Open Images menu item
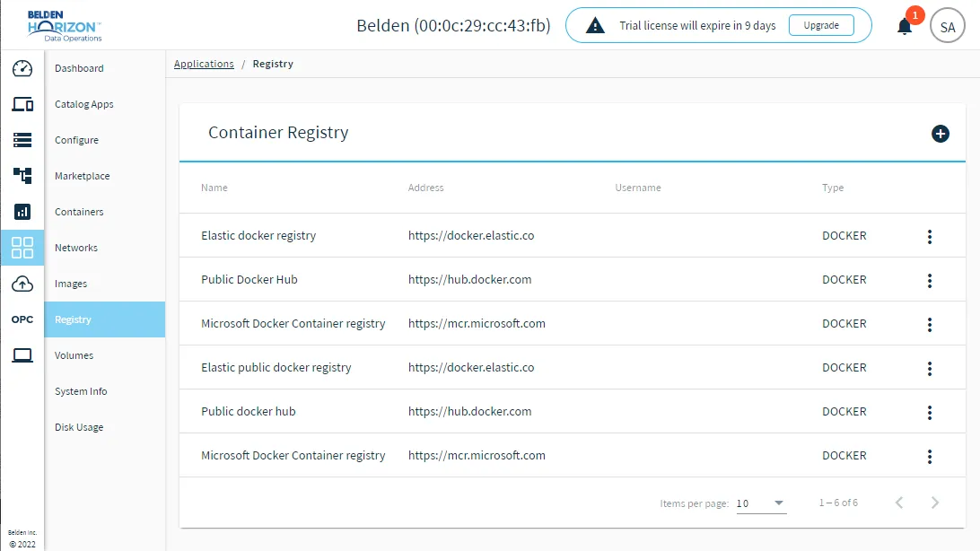Image resolution: width=980 pixels, height=551 pixels. [x=71, y=284]
